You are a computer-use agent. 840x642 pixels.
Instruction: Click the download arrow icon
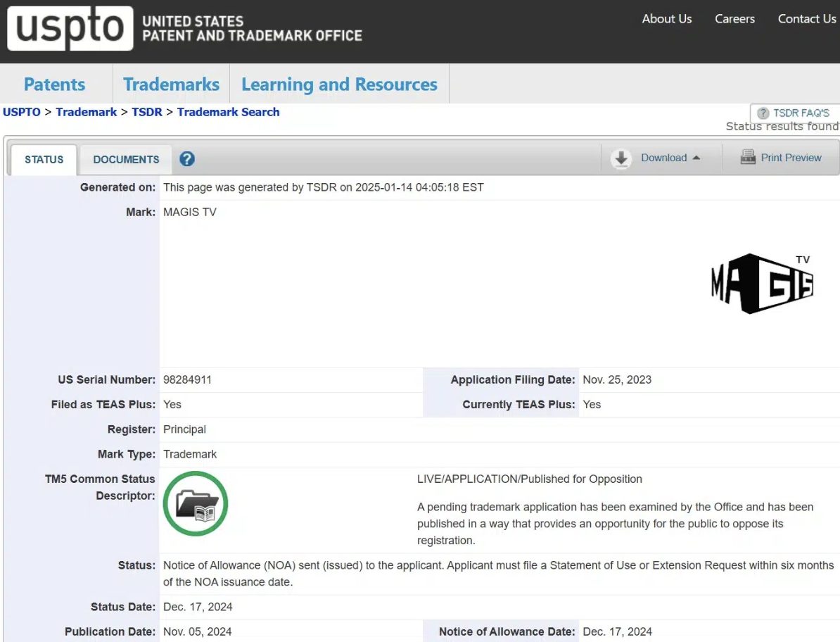coord(621,158)
